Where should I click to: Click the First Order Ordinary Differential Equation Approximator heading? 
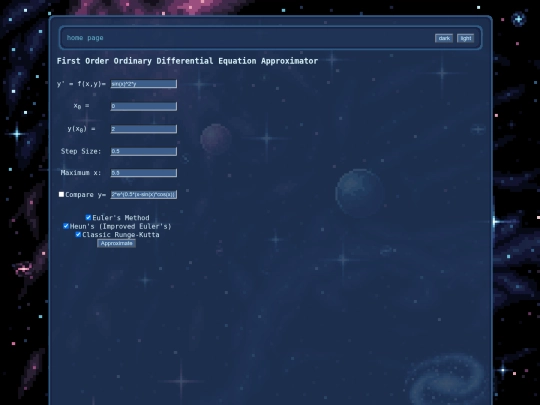point(187,61)
